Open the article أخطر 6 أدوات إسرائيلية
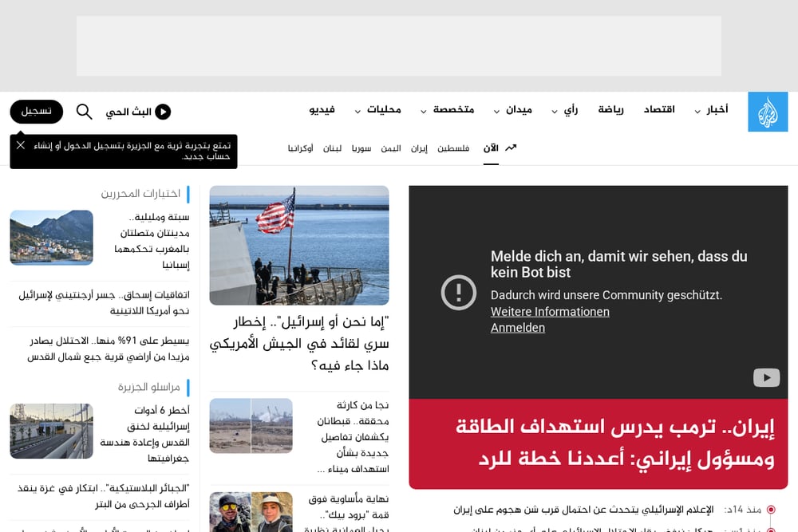Image resolution: width=798 pixels, height=532 pixels. coord(145,434)
